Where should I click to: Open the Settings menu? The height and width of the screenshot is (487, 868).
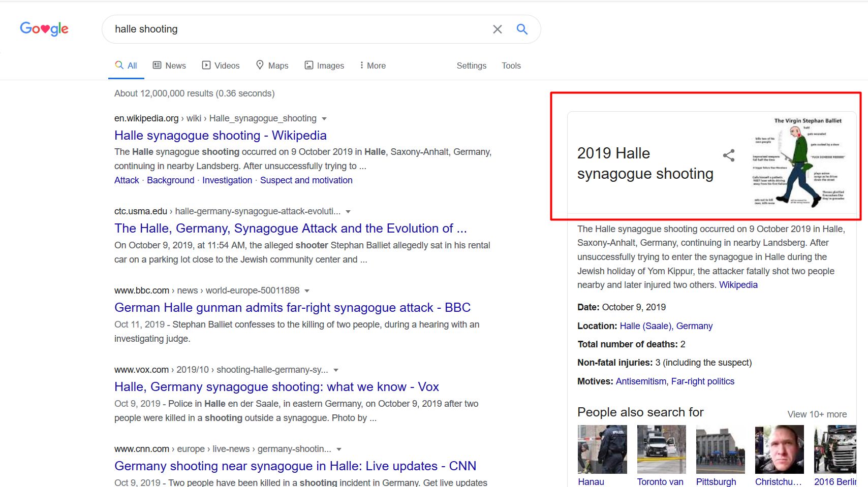click(x=471, y=66)
